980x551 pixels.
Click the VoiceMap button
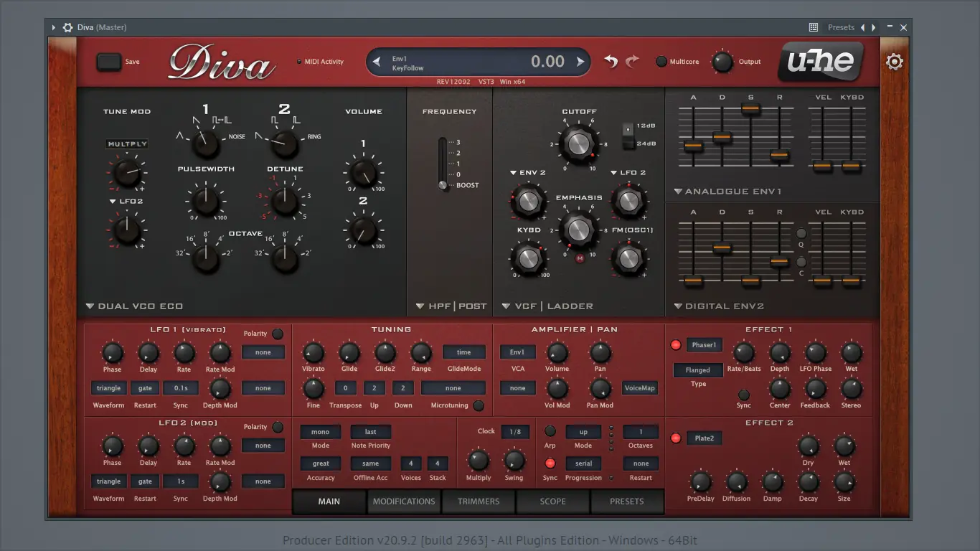[x=640, y=388]
